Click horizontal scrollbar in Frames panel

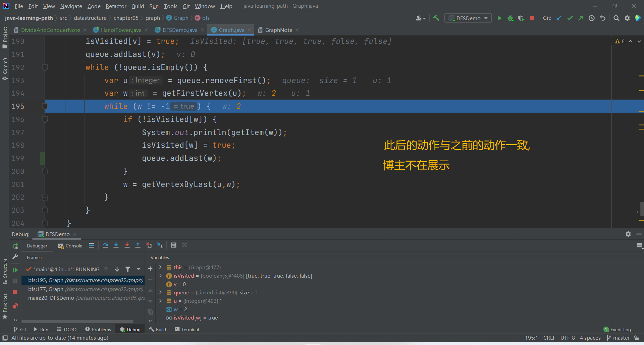[77, 321]
